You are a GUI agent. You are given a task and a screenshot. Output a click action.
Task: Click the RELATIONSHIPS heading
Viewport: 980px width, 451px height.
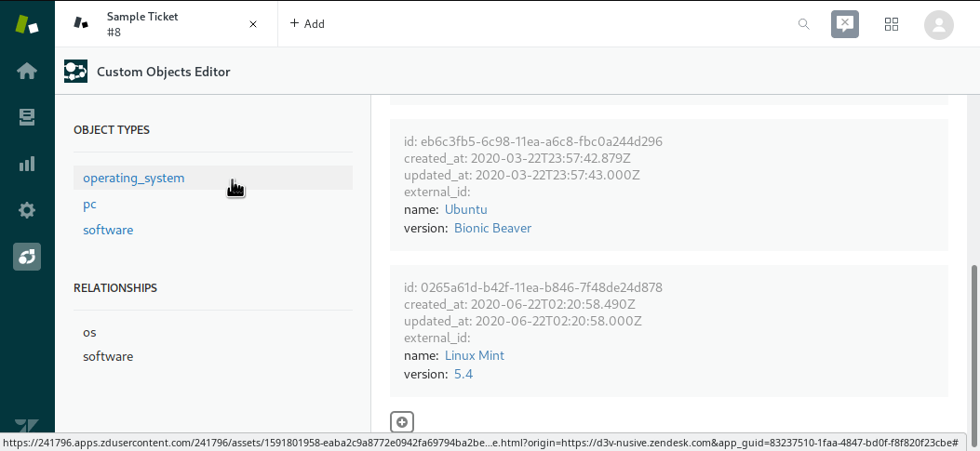click(x=115, y=288)
